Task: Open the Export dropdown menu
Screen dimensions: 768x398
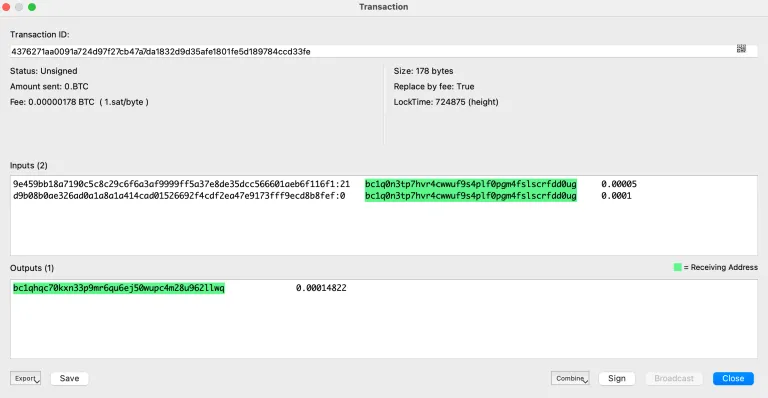Action: pyautogui.click(x=25, y=378)
